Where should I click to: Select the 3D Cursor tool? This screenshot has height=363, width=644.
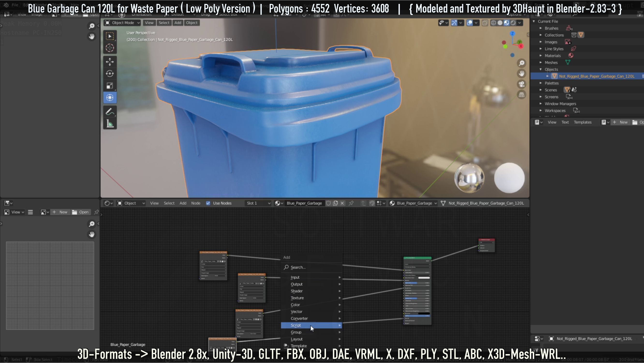[110, 48]
